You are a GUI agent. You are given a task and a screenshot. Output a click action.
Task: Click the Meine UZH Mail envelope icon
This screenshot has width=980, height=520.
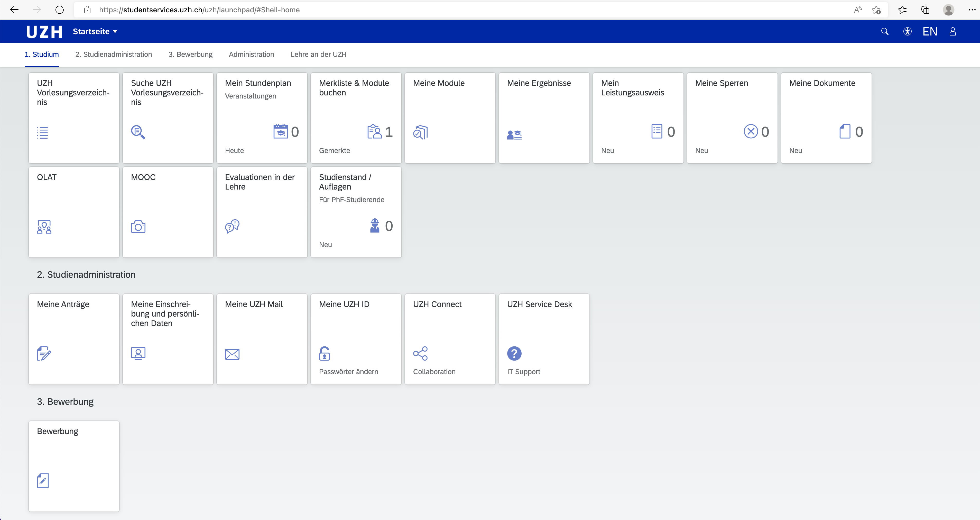click(232, 354)
